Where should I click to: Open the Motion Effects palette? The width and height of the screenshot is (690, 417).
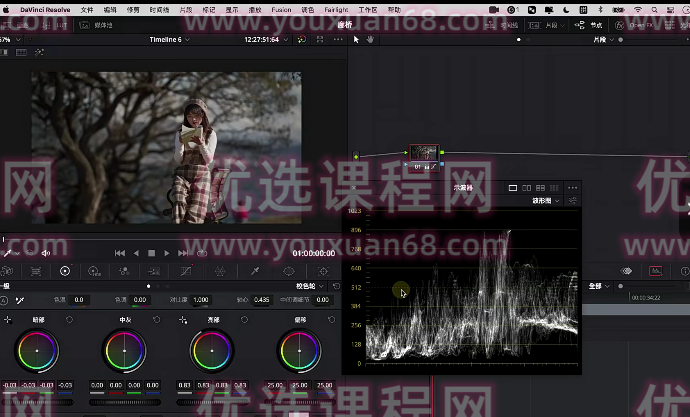[154, 271]
